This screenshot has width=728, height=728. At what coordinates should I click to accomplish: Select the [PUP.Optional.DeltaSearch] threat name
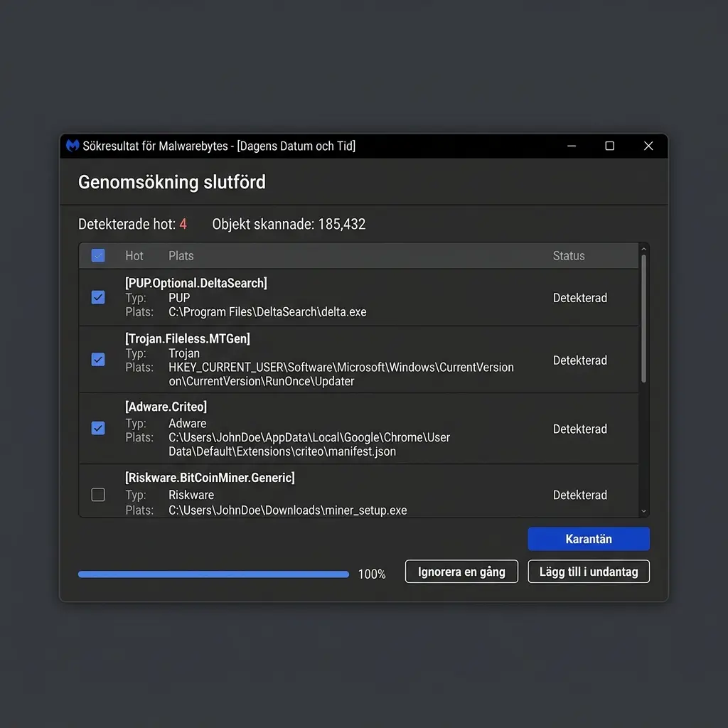click(196, 283)
